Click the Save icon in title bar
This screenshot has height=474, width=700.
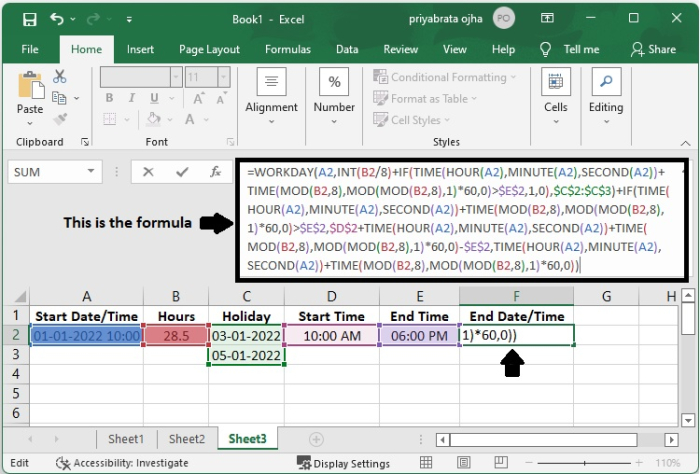point(29,19)
